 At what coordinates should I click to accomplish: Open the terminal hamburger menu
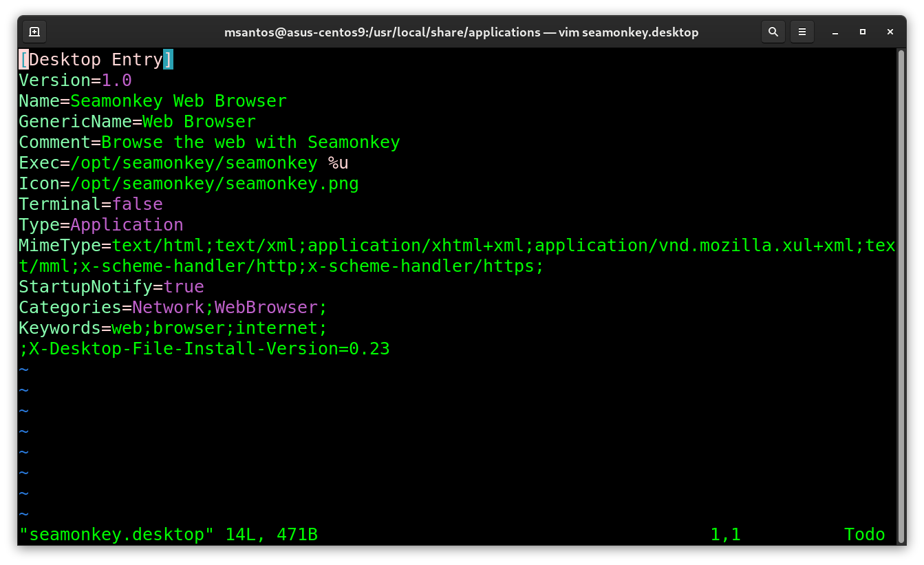coord(802,32)
